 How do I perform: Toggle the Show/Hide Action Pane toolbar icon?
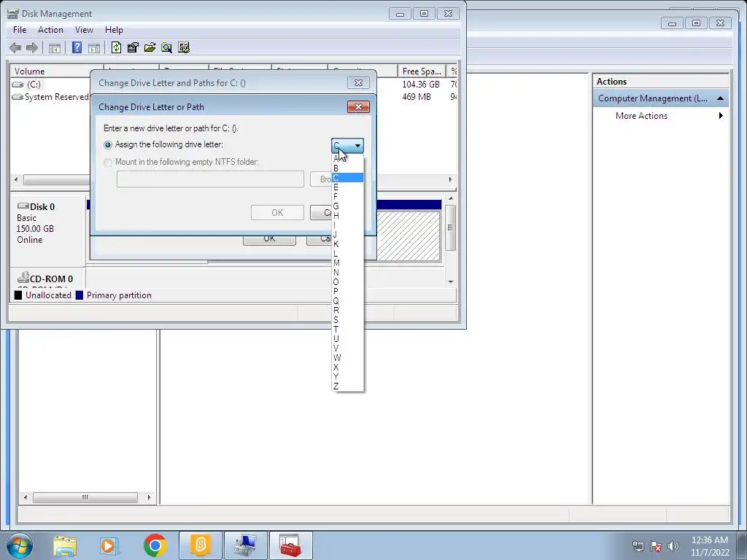click(94, 47)
